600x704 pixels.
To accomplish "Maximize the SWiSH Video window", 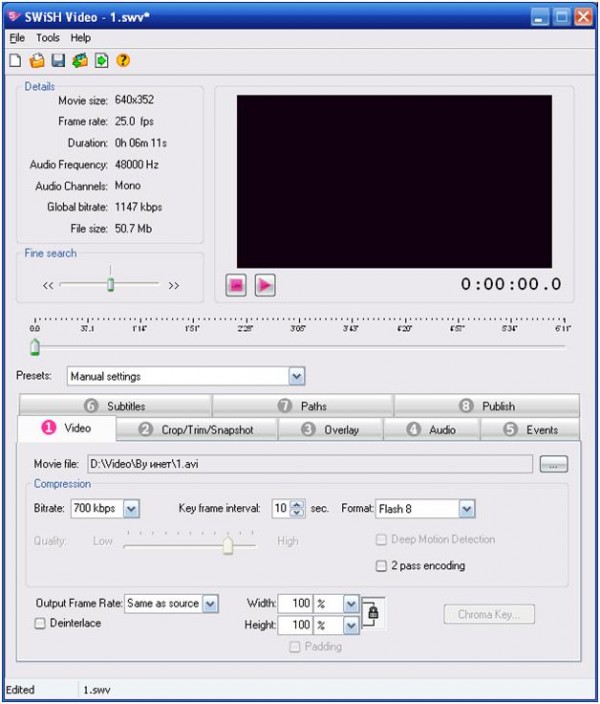I will [562, 17].
